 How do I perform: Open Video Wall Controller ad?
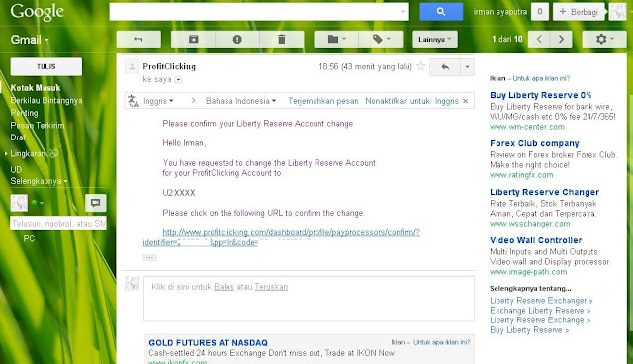point(536,240)
